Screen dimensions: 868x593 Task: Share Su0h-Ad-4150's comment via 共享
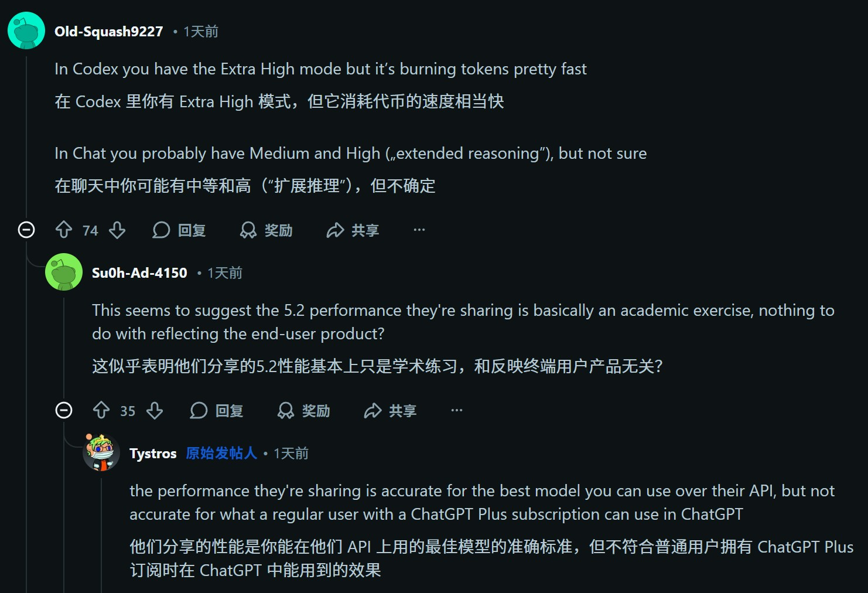click(x=389, y=411)
